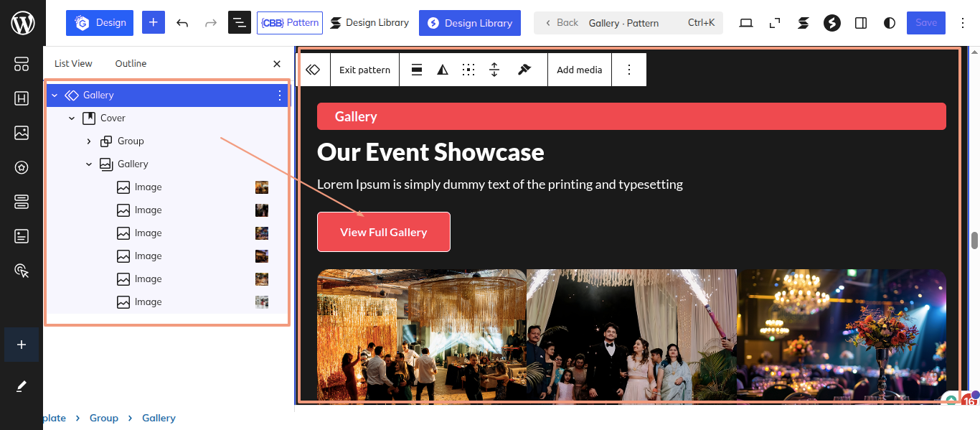Image resolution: width=980 pixels, height=430 pixels.
Task: Open the Design Library with white background
Action: (369, 23)
